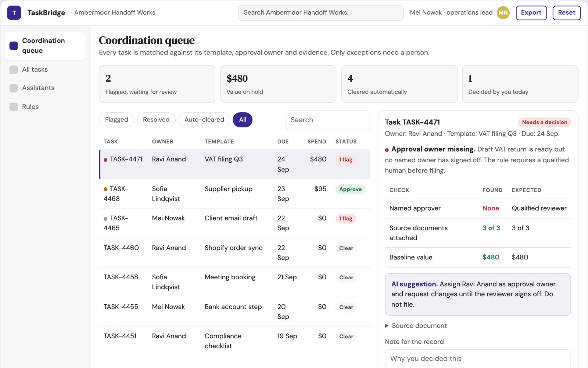This screenshot has width=588, height=368.
Task: Open the Decided by you today card
Action: [x=520, y=84]
